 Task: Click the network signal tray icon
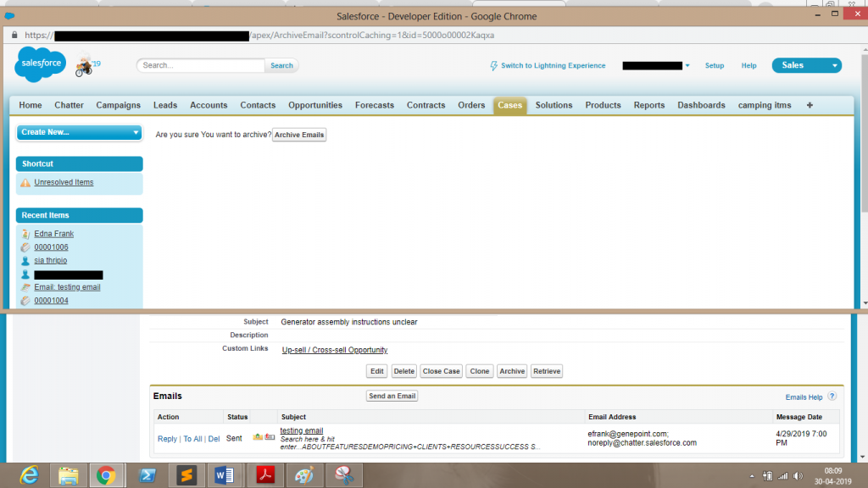tap(782, 476)
